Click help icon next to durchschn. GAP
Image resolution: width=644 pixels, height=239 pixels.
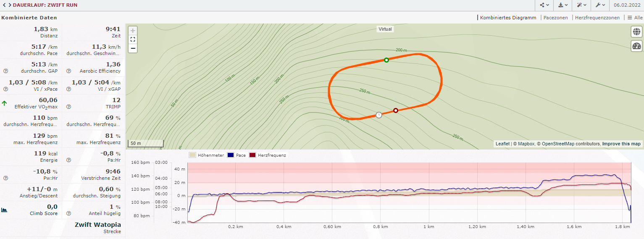(5, 71)
